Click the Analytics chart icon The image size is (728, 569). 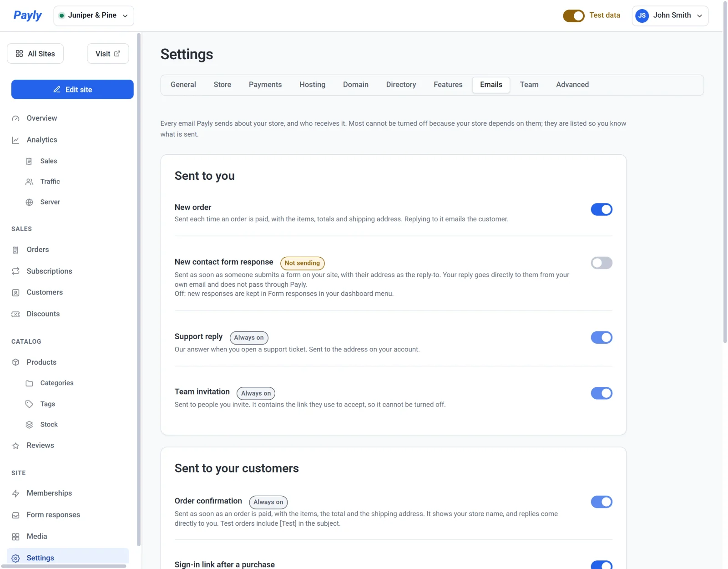(x=15, y=140)
